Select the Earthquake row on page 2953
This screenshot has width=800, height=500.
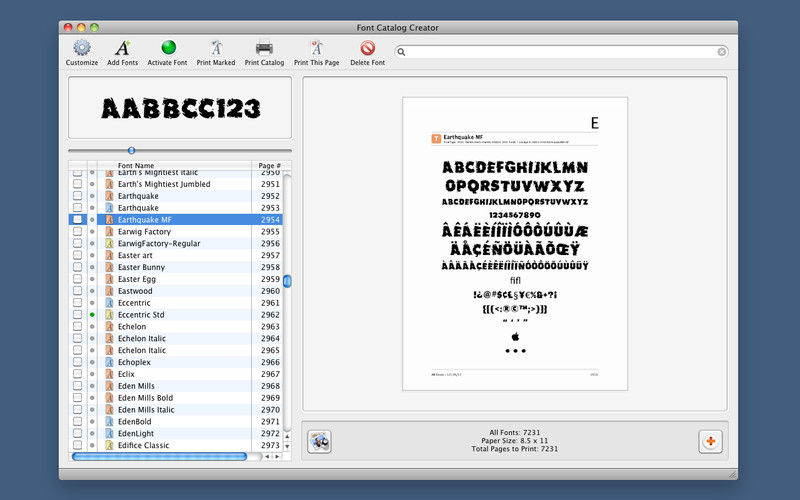coord(176,208)
